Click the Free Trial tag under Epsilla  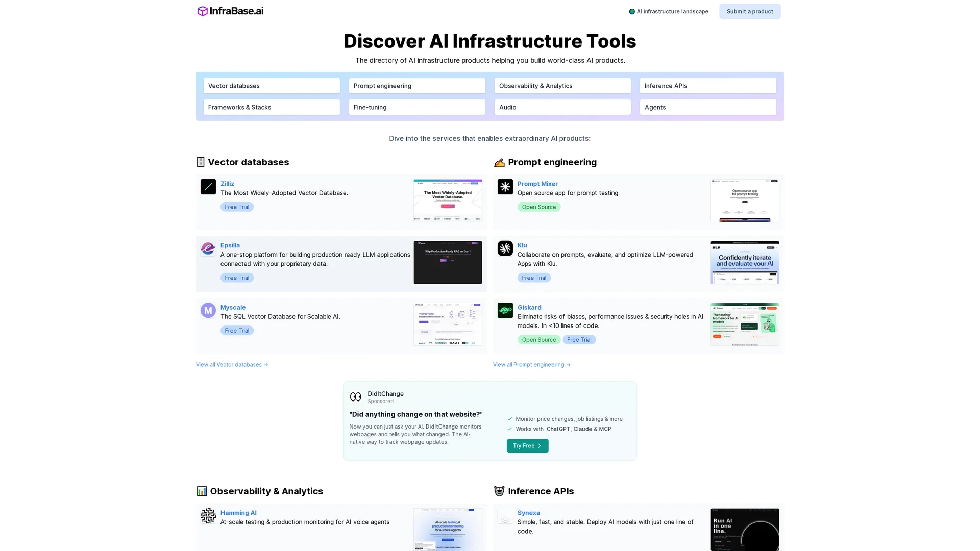(237, 278)
